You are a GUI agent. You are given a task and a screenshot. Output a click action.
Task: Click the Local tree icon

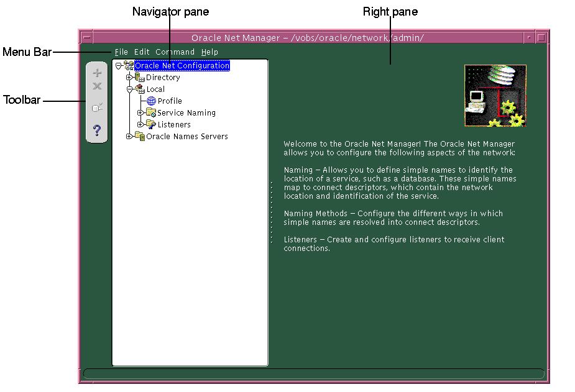[x=139, y=89]
